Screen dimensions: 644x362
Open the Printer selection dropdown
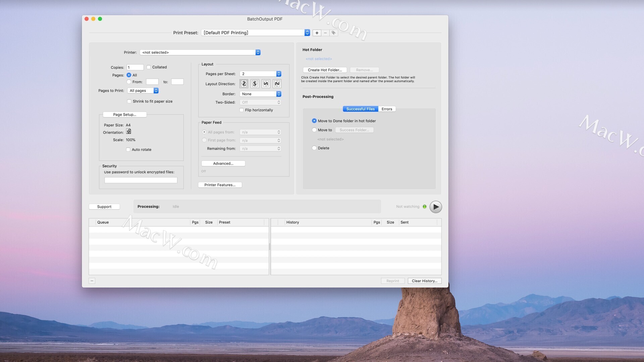tap(200, 52)
